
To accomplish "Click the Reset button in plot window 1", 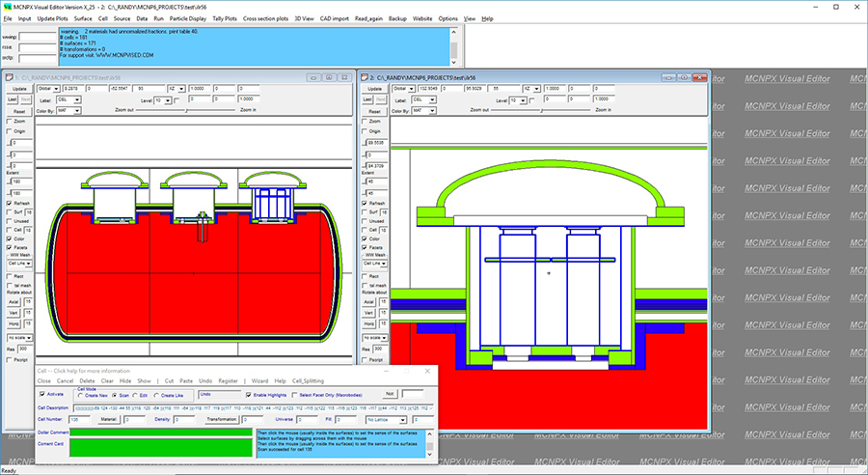I will click(x=19, y=111).
